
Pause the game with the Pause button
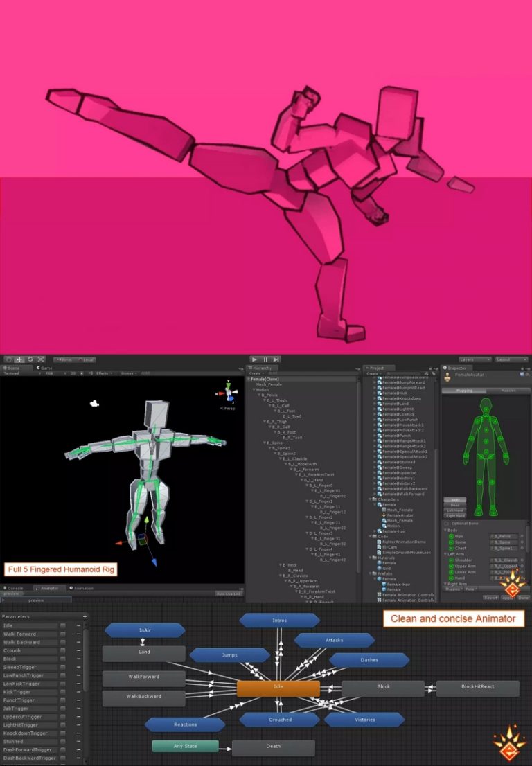(x=265, y=359)
